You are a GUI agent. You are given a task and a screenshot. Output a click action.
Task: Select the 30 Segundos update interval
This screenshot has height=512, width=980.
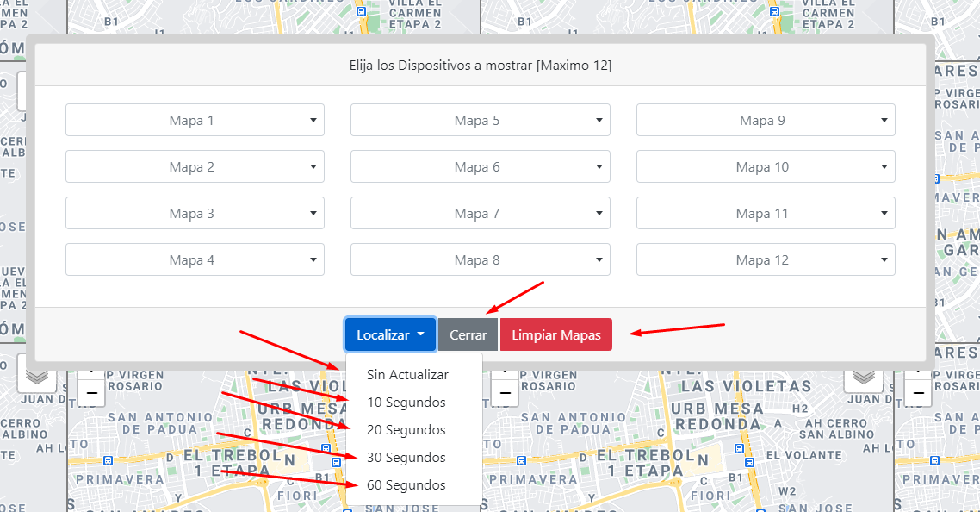coord(406,458)
